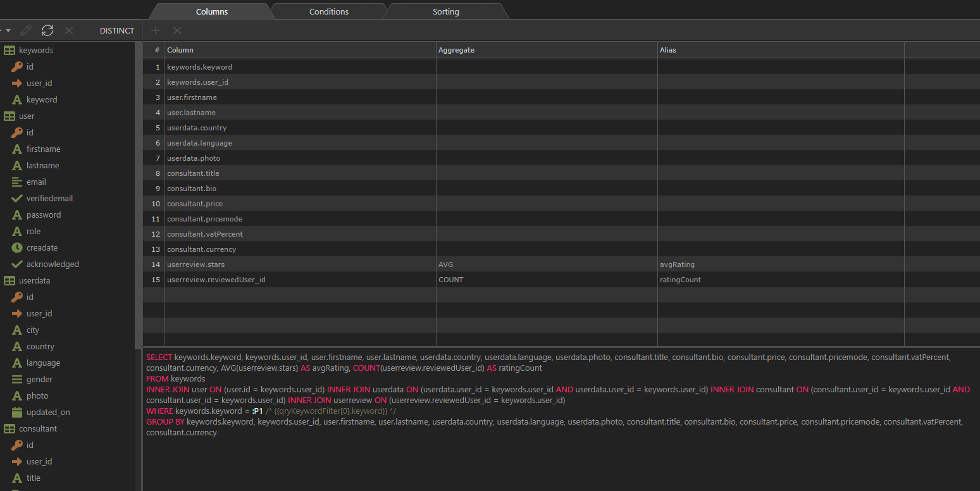The image size is (980, 491).
Task: Open Aggregate cell showing AVG
Action: coord(546,264)
